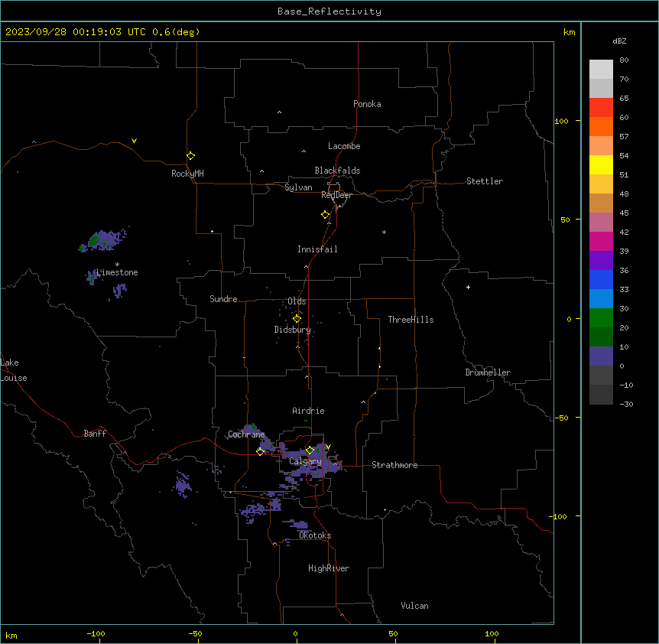
Task: Click the Ponoka city label
Action: tap(367, 104)
